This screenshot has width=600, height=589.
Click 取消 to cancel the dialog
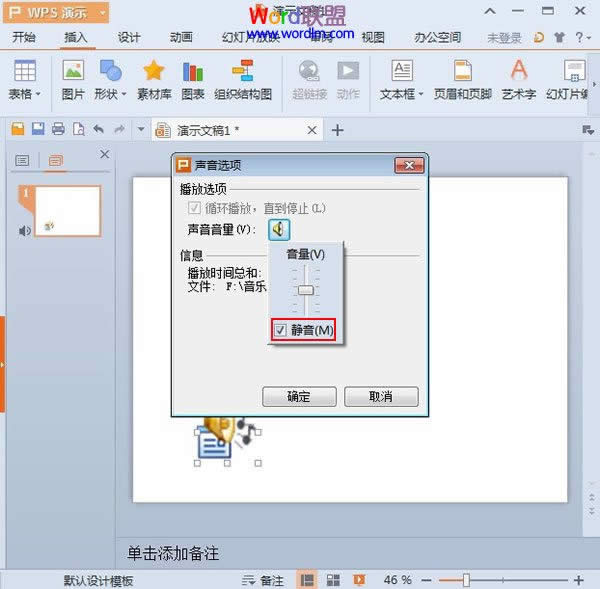(x=380, y=396)
